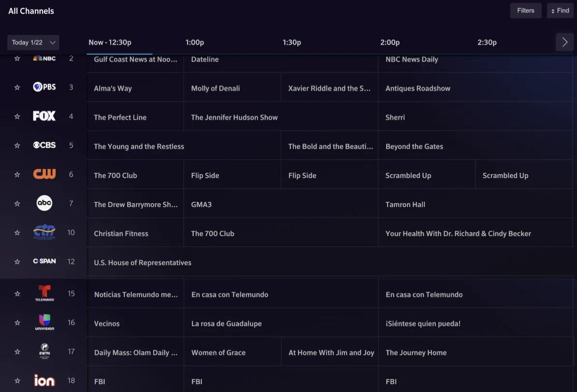The width and height of the screenshot is (577, 392).
Task: Select the FOX channel logo
Action: pos(44,116)
